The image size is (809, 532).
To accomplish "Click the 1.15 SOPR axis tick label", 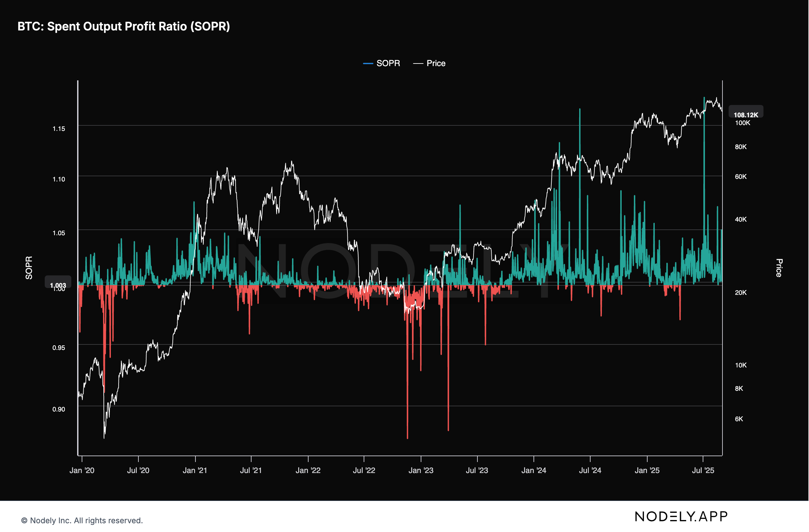I will click(58, 129).
